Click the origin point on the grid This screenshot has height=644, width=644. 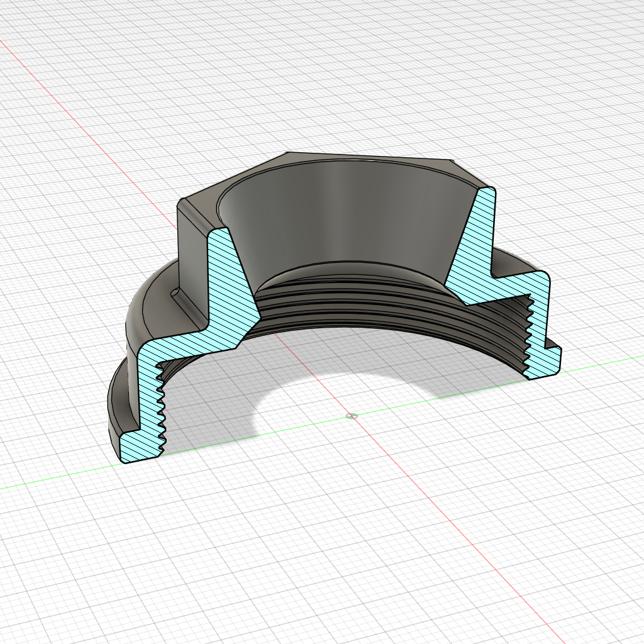point(352,415)
